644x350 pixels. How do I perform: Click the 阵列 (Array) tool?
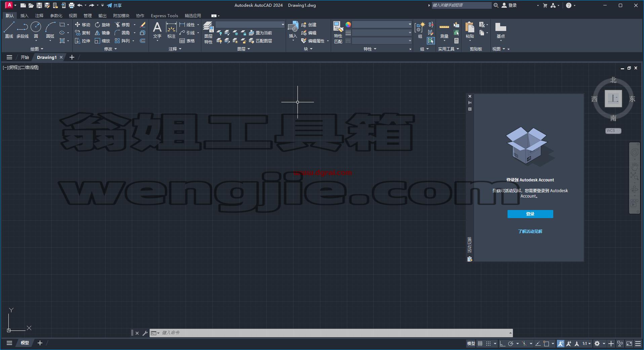pos(122,41)
